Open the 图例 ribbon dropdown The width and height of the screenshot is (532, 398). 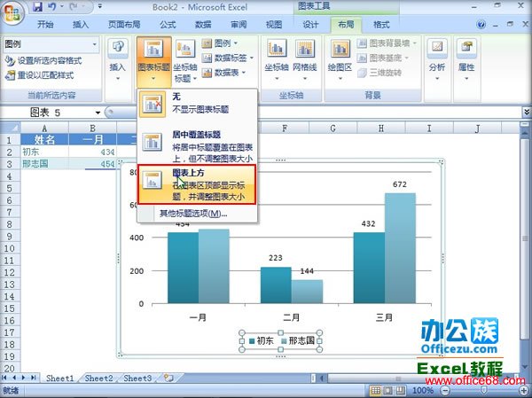coord(220,43)
